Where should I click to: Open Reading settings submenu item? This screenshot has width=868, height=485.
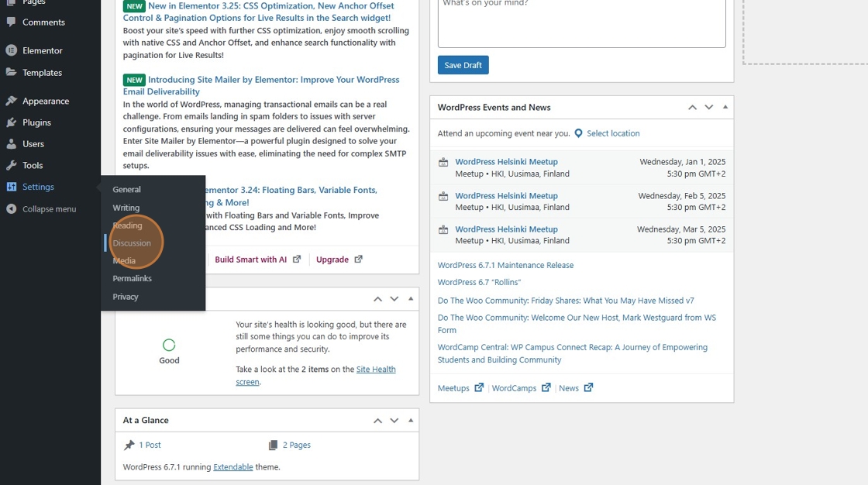[127, 225]
